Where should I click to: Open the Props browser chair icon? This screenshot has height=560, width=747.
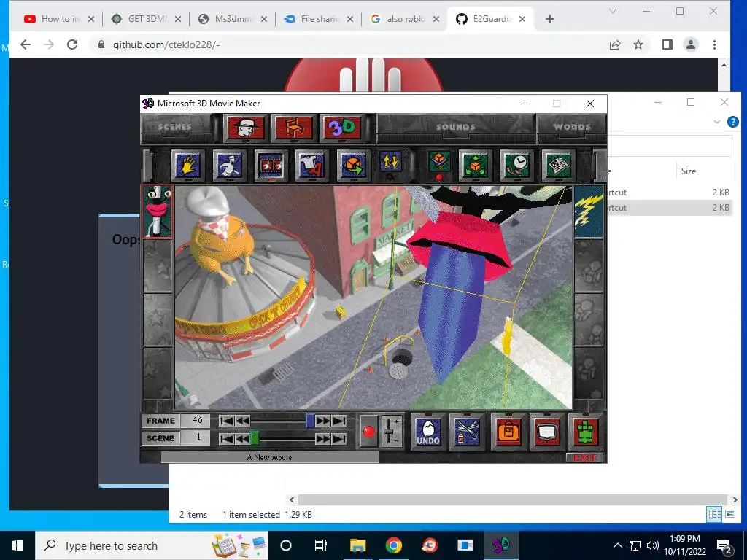294,127
